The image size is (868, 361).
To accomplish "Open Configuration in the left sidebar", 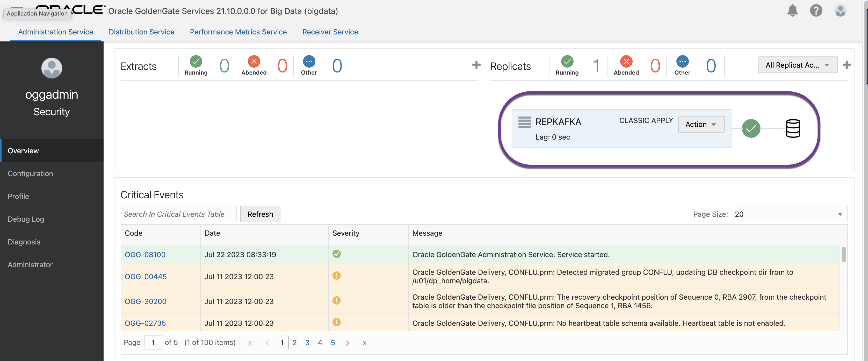I will coord(30,174).
